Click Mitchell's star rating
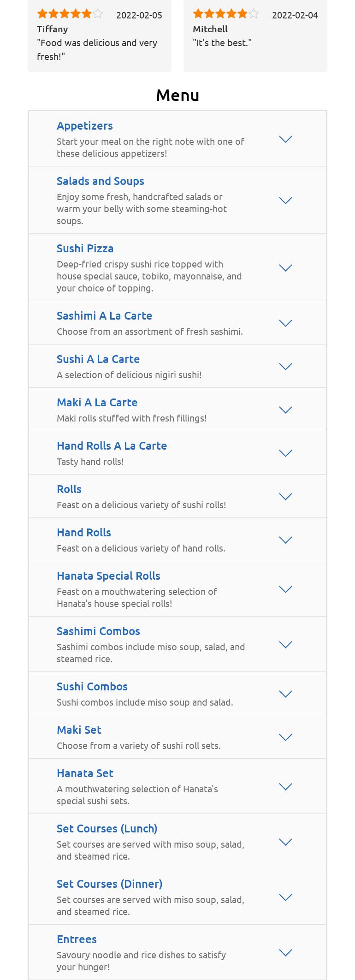The width and height of the screenshot is (355, 980). tap(226, 14)
